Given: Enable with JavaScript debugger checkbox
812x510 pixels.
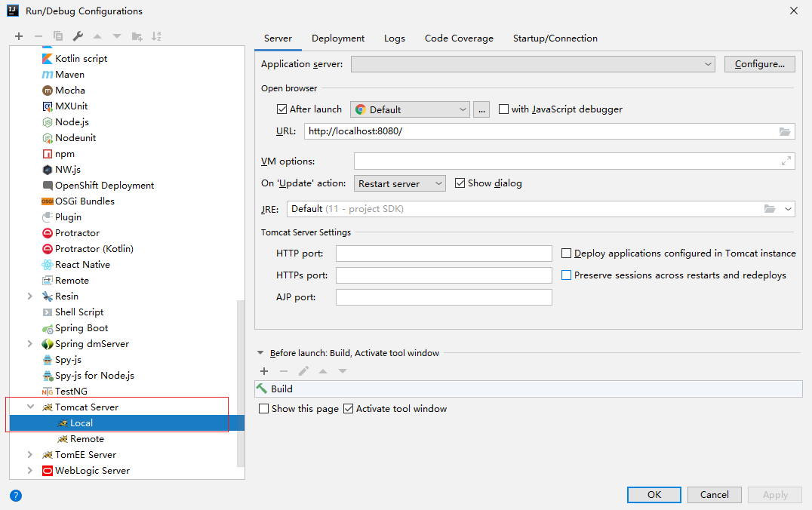Looking at the screenshot, I should pyautogui.click(x=503, y=109).
